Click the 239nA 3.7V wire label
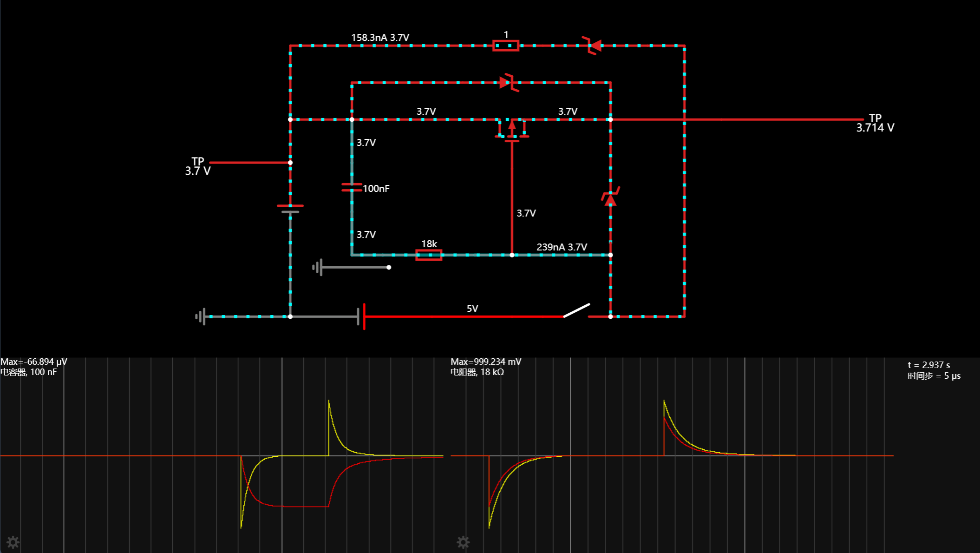This screenshot has width=980, height=553. click(562, 247)
